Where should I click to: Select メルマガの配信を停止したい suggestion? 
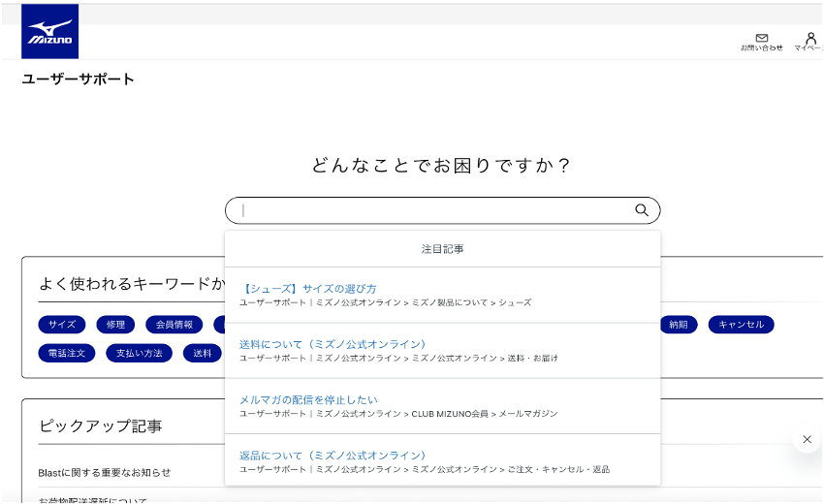(x=308, y=399)
